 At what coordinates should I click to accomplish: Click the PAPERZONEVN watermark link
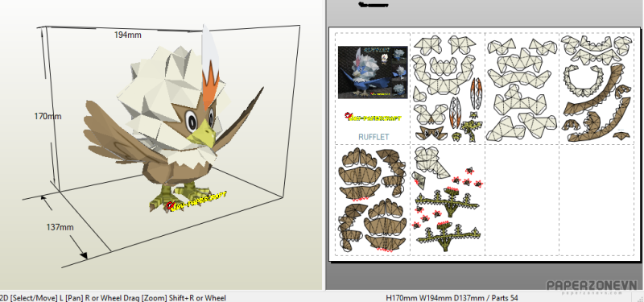[592, 287]
